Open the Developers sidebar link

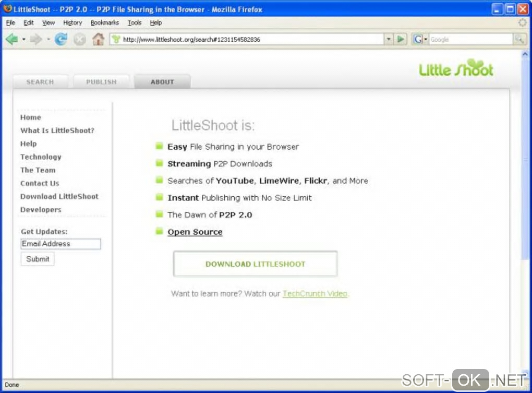[41, 210]
